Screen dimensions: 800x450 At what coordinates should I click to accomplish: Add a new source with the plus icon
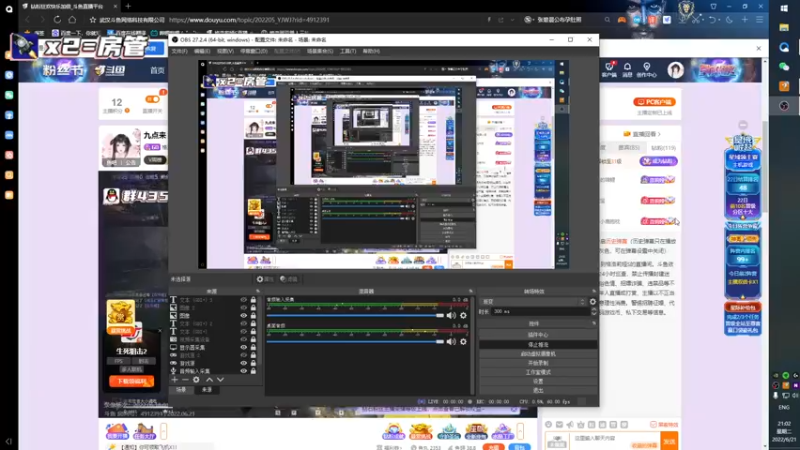(174, 380)
